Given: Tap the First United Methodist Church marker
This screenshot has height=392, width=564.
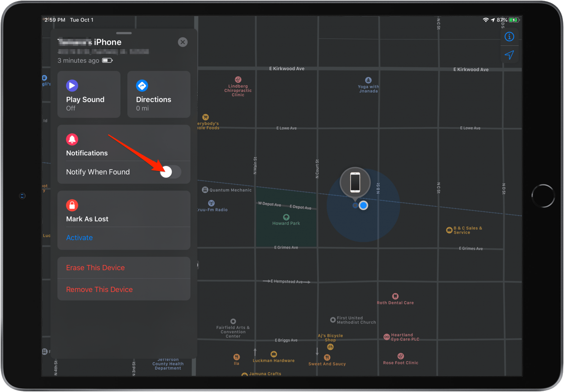Looking at the screenshot, I should tap(333, 320).
